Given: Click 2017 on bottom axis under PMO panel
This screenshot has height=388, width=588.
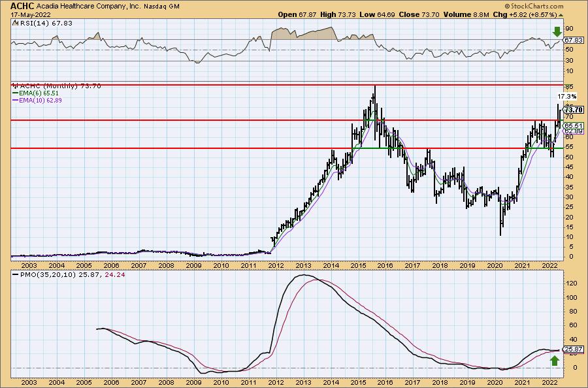Looking at the screenshot, I should tap(412, 382).
